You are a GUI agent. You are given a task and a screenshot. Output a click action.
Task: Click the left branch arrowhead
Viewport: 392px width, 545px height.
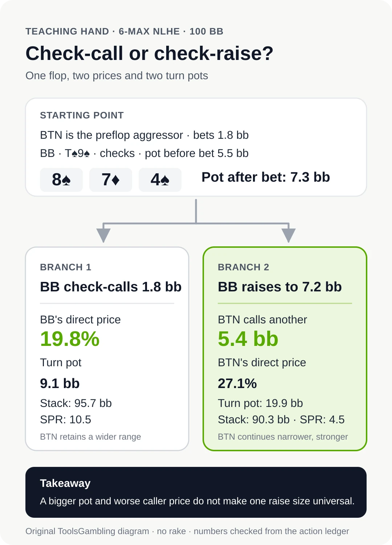coord(103,235)
